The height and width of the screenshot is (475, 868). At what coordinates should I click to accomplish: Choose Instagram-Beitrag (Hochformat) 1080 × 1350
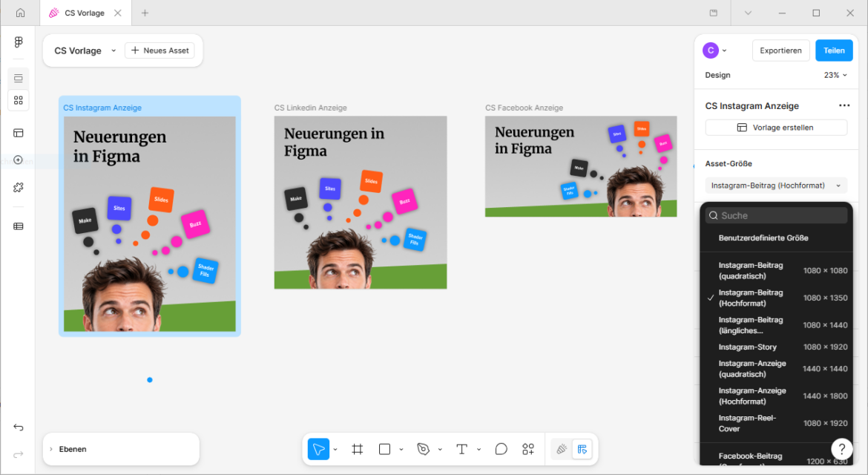(x=776, y=298)
